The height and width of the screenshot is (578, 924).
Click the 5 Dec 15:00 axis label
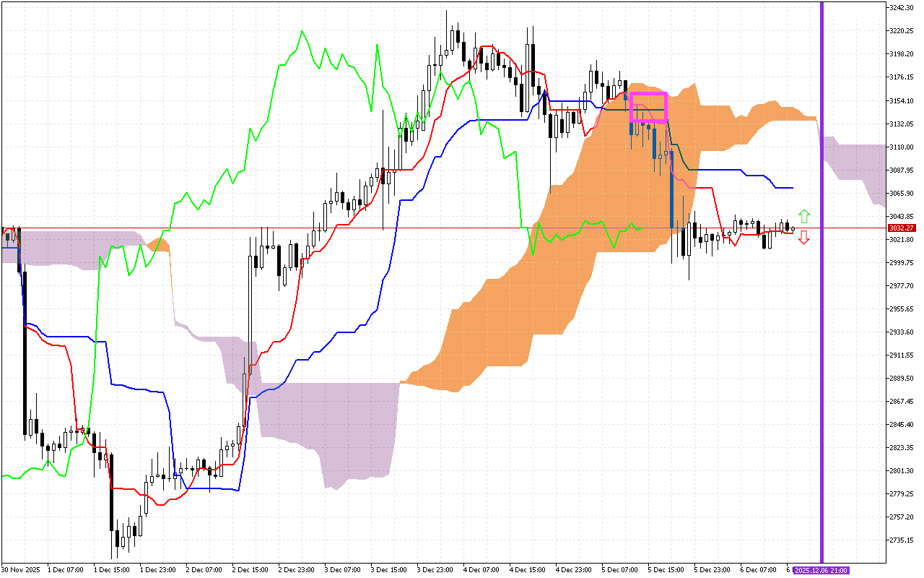click(x=666, y=569)
